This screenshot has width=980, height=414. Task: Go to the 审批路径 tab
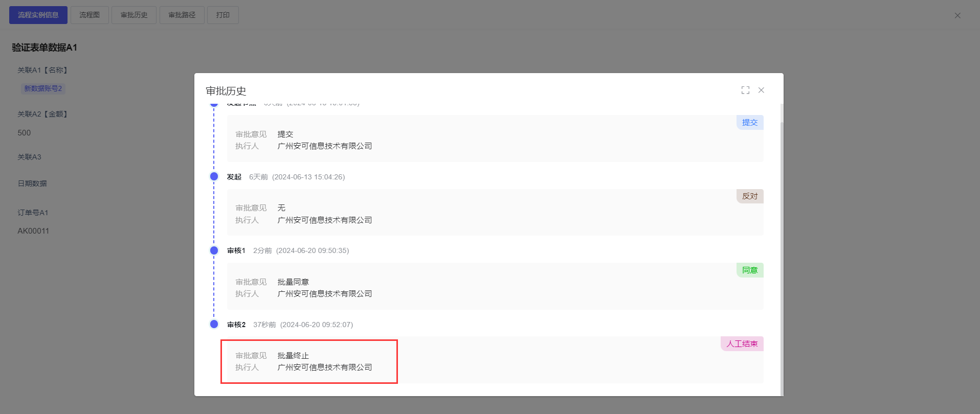[182, 15]
